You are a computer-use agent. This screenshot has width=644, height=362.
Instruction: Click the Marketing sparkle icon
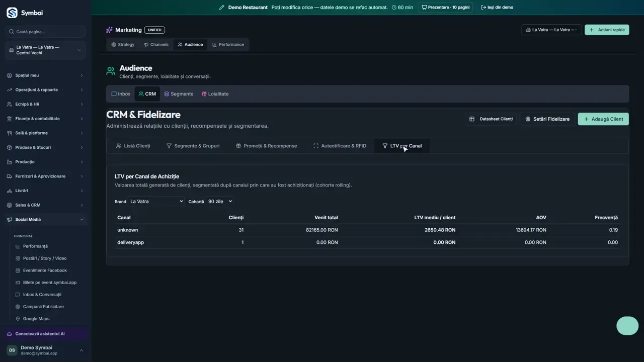coord(109,30)
